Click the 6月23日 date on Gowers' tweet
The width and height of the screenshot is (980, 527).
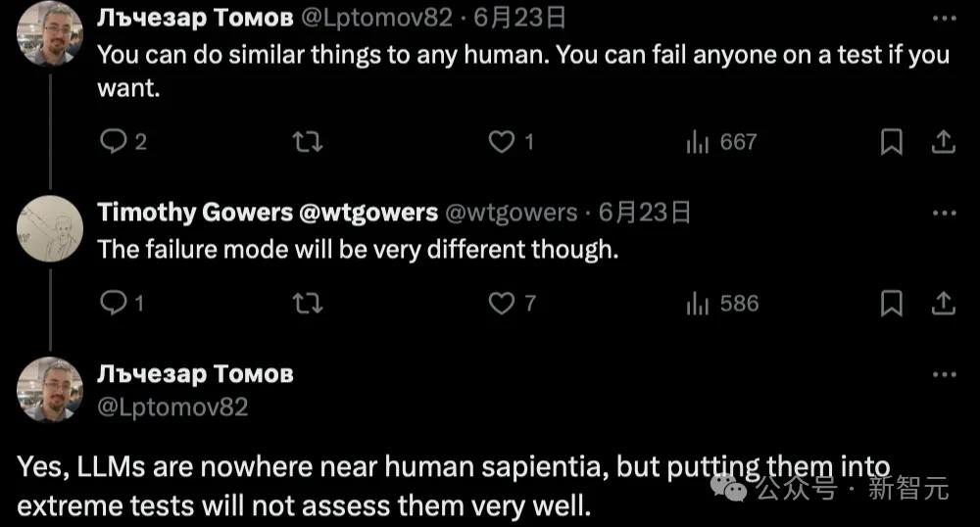click(644, 213)
